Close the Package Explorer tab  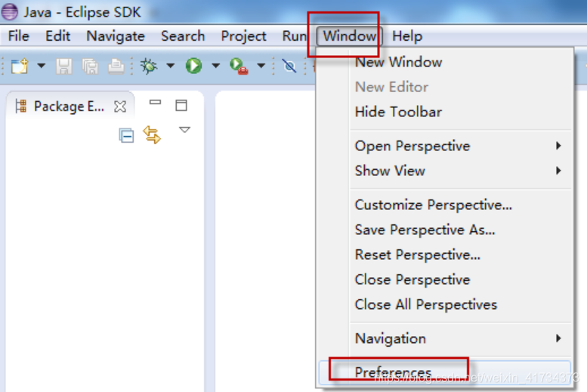(120, 106)
